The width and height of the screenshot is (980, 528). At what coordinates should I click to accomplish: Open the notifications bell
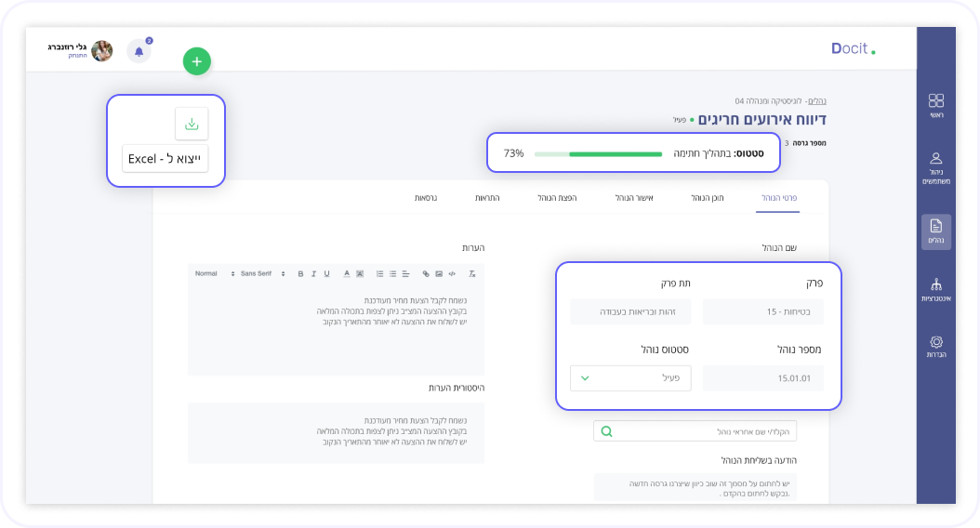coord(139,51)
